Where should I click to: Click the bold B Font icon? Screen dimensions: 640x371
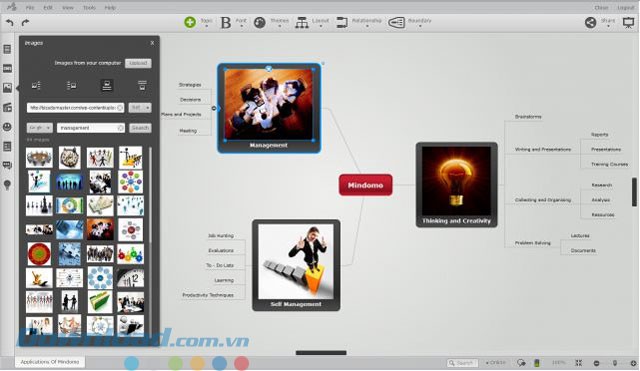[226, 22]
